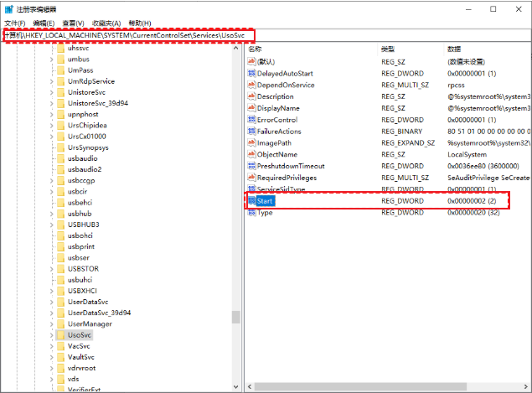The height and width of the screenshot is (393, 532).
Task: Expand the UsoSvc tree node
Action: coord(52,335)
